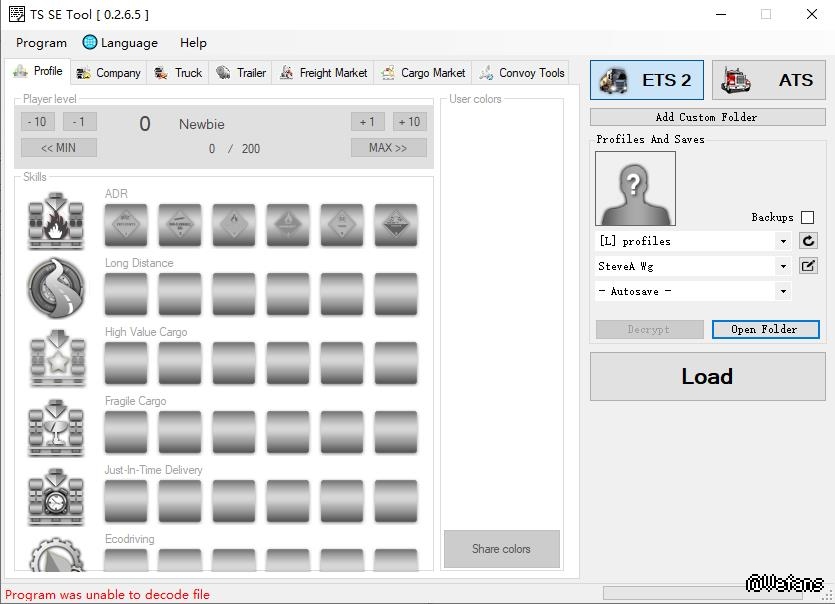
Task: Click the edit profile icon
Action: [x=808, y=265]
